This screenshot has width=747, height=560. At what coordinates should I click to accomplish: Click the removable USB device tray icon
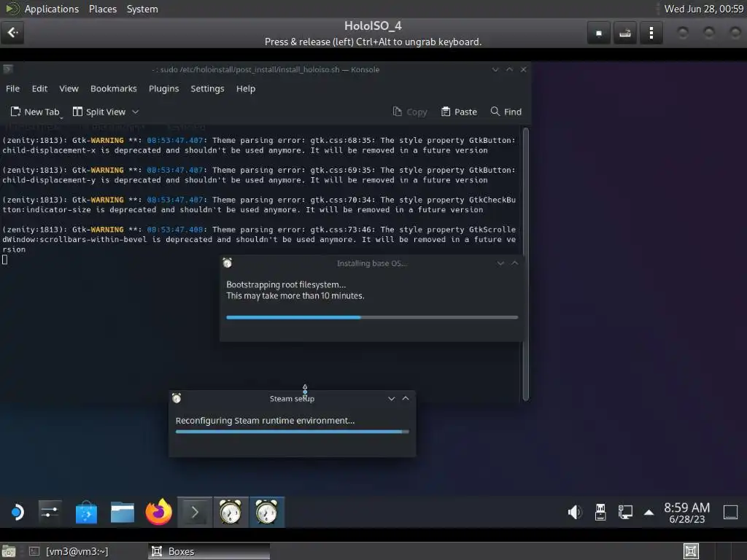pyautogui.click(x=600, y=513)
